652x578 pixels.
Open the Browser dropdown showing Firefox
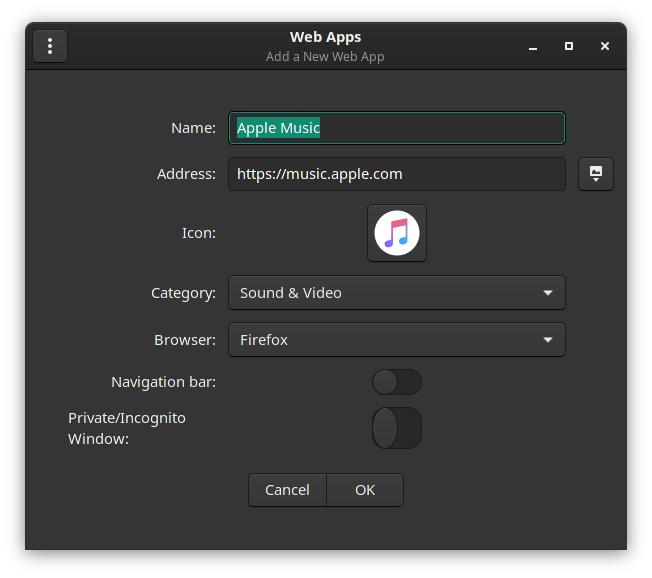pos(397,340)
